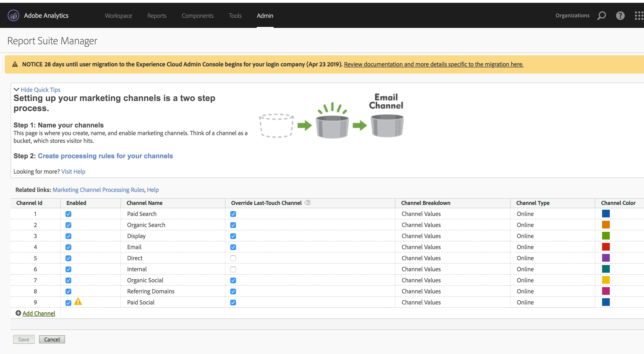Open the Tools menu item
644x354 pixels.
click(235, 15)
